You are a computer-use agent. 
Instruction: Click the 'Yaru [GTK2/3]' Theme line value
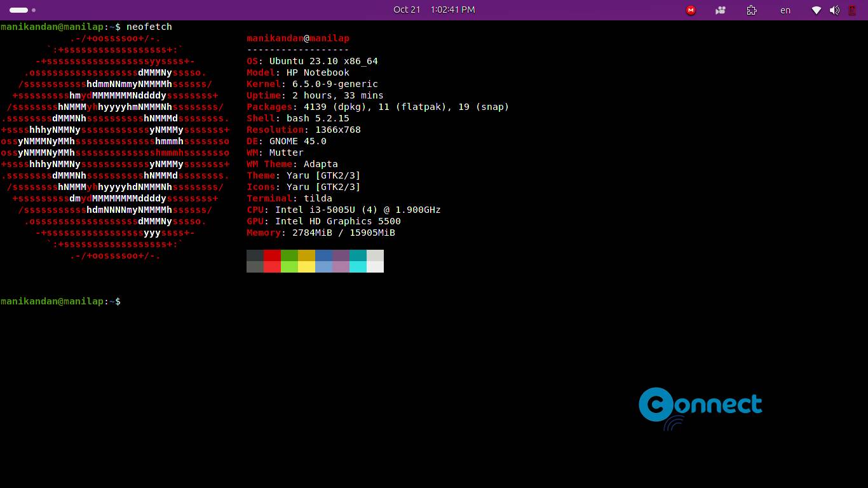323,175
